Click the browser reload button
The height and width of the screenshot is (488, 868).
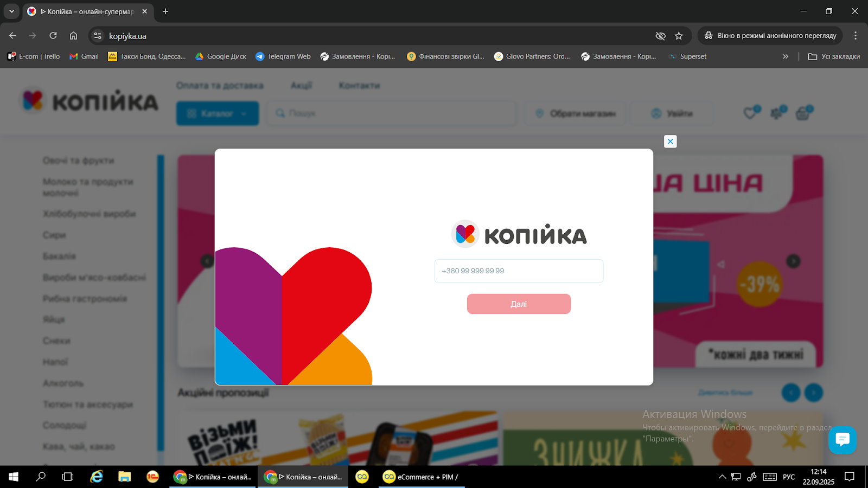[x=53, y=36]
